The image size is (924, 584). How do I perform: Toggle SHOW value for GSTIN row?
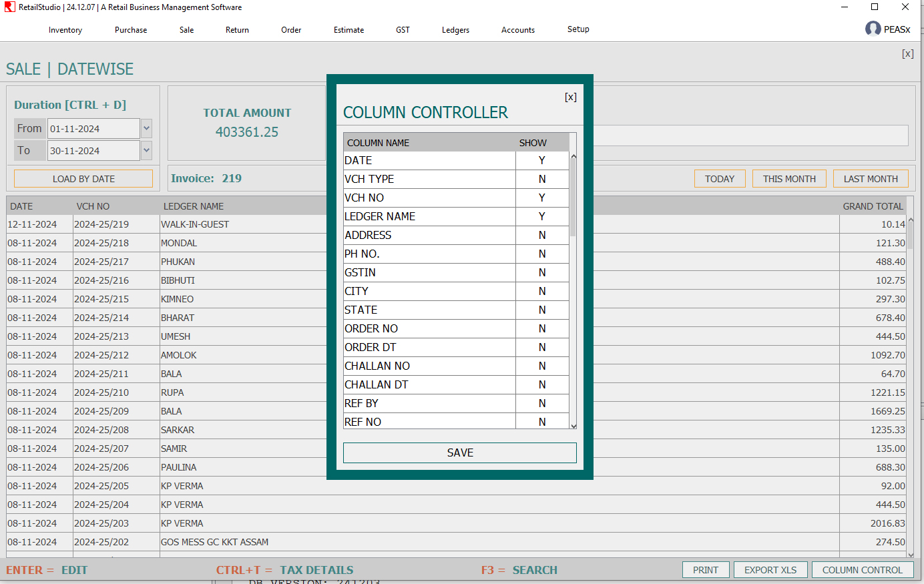tap(541, 272)
